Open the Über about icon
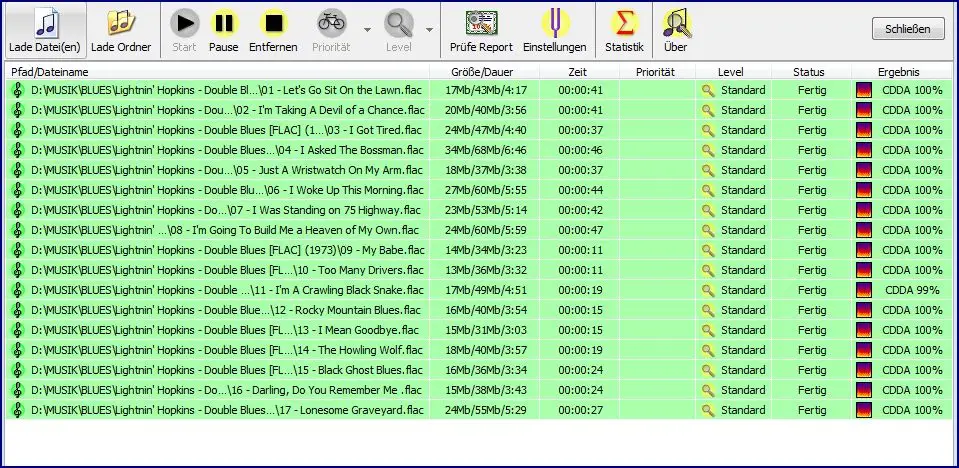The width and height of the screenshot is (959, 468). [676, 23]
